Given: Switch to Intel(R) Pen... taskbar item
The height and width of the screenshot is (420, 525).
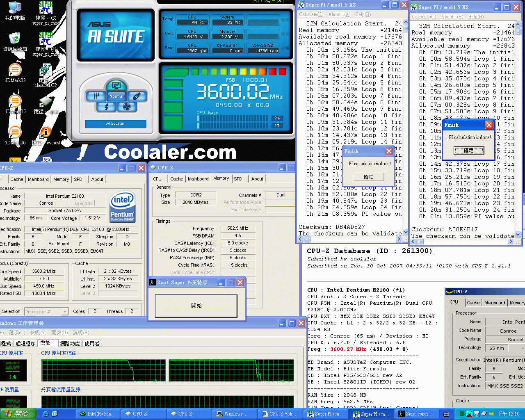Looking at the screenshot, I should [97, 414].
